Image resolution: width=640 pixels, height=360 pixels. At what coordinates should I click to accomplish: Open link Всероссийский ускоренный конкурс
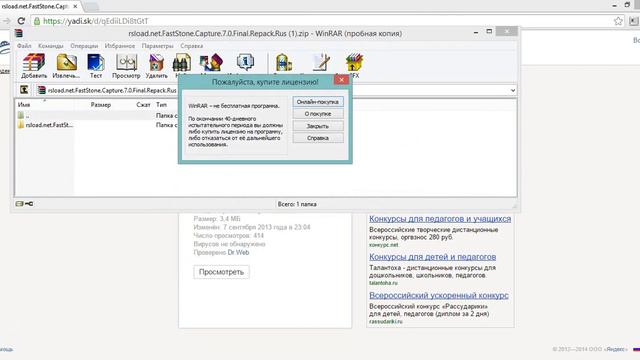439,295
